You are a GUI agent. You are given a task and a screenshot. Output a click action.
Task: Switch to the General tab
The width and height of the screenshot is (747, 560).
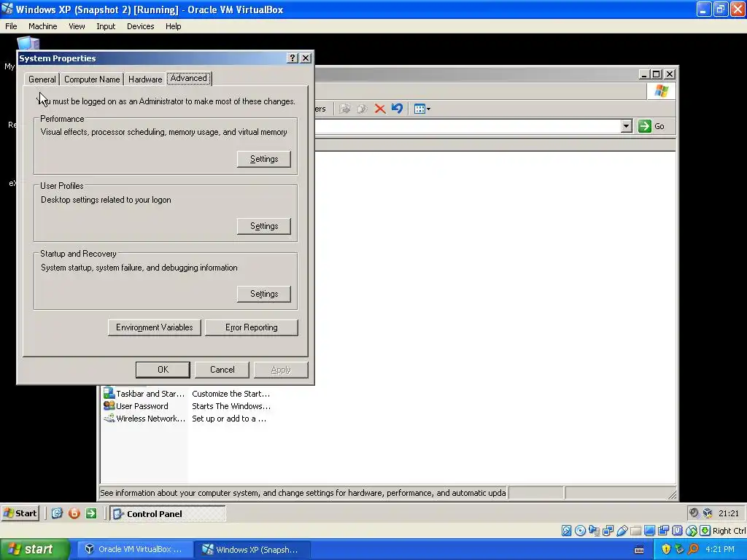pos(42,79)
